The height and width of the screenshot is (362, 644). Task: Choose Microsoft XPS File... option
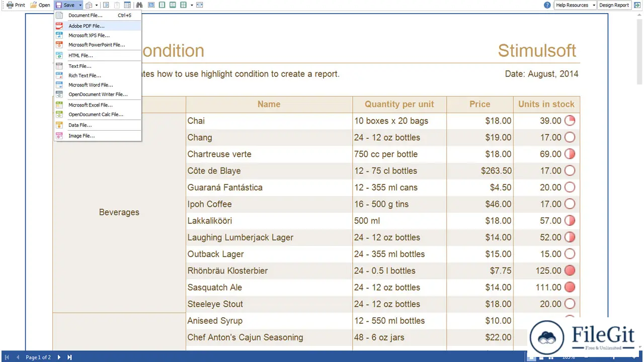pos(98,35)
